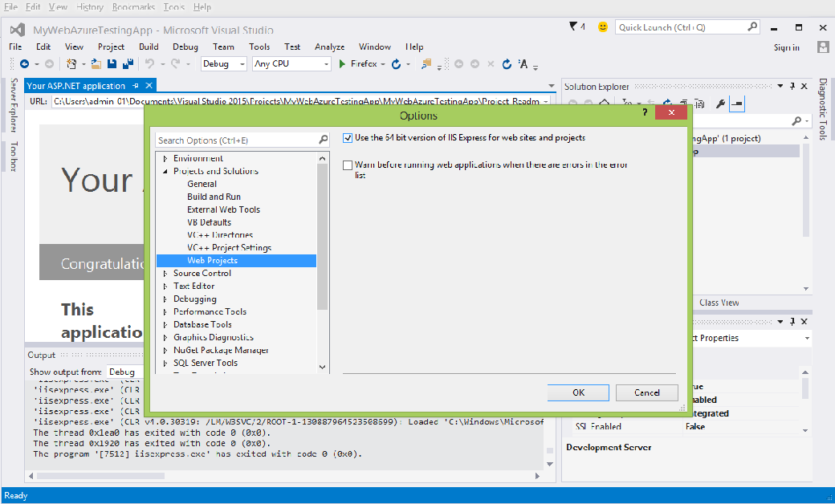This screenshot has height=504, width=835.
Task: Click the Refresh Browser icon next to Firefox
Action: tap(396, 64)
